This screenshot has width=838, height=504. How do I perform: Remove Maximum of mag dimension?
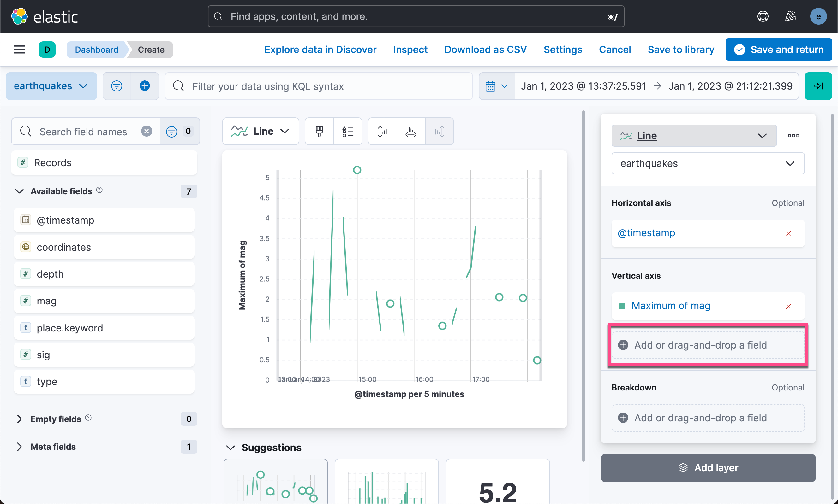click(788, 306)
